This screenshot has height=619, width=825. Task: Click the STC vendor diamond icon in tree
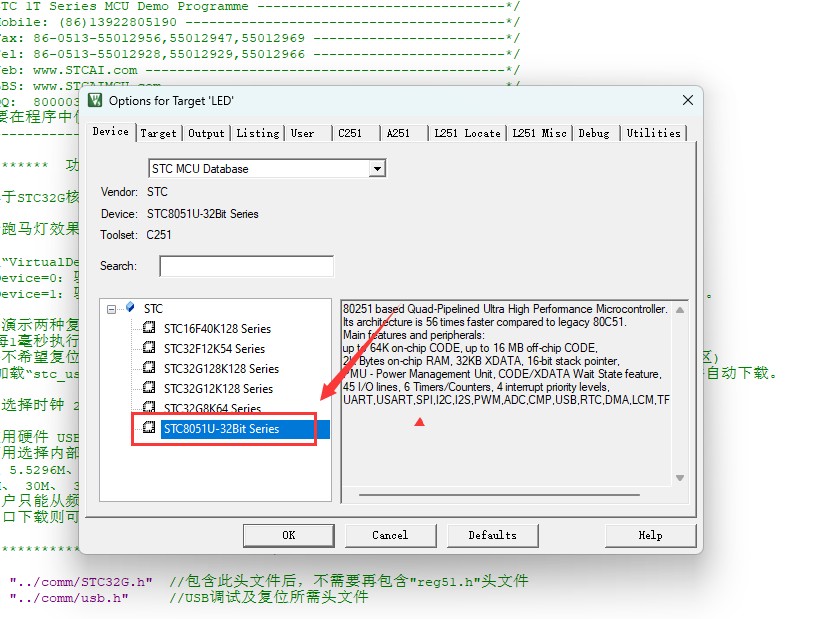tap(130, 307)
